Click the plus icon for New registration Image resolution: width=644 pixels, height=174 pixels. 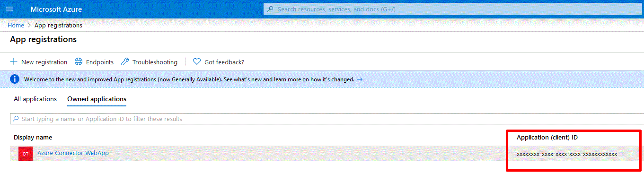(14, 62)
